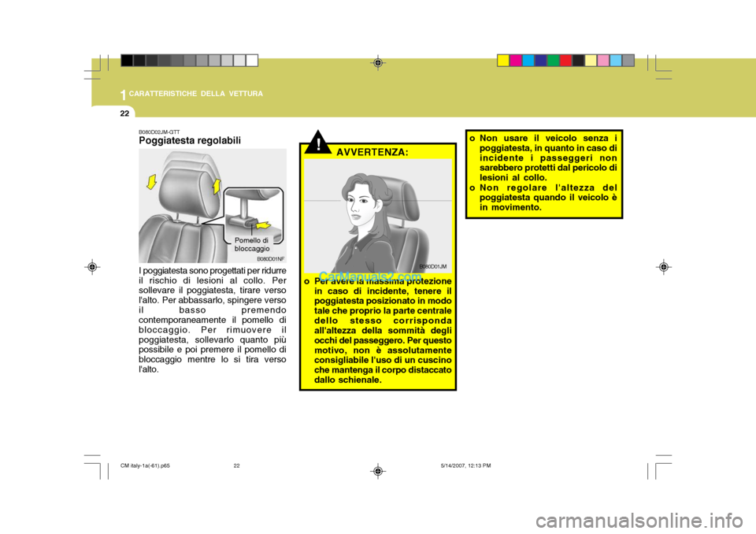Screen dimensions: 756x534
Task: Click the label "Pomello di bloccaggio"
Action: click(x=252, y=245)
